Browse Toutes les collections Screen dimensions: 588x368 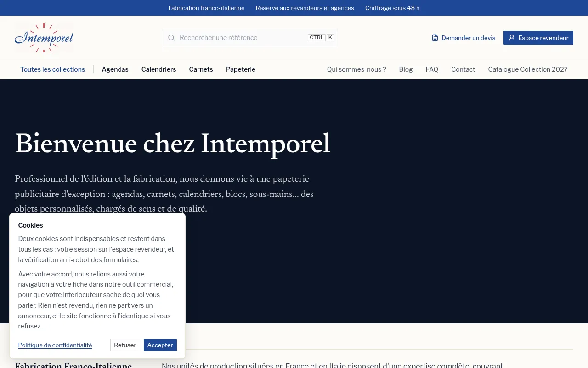52,69
